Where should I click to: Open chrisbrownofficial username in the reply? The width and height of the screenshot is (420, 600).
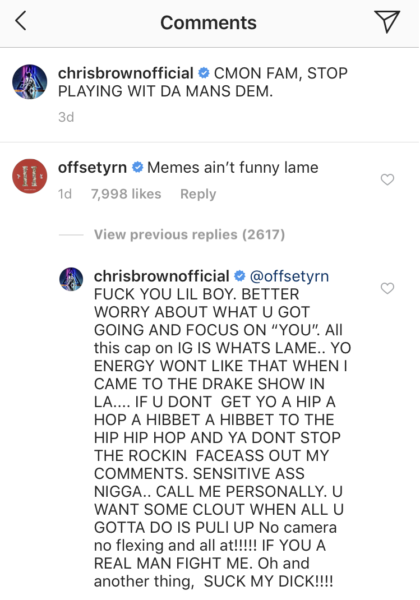(161, 276)
